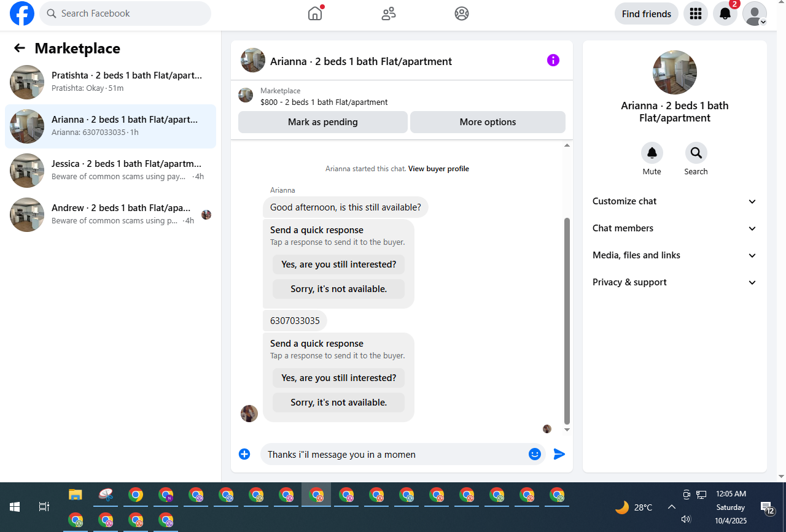
Task: Mute this chat with the bell icon
Action: click(652, 153)
